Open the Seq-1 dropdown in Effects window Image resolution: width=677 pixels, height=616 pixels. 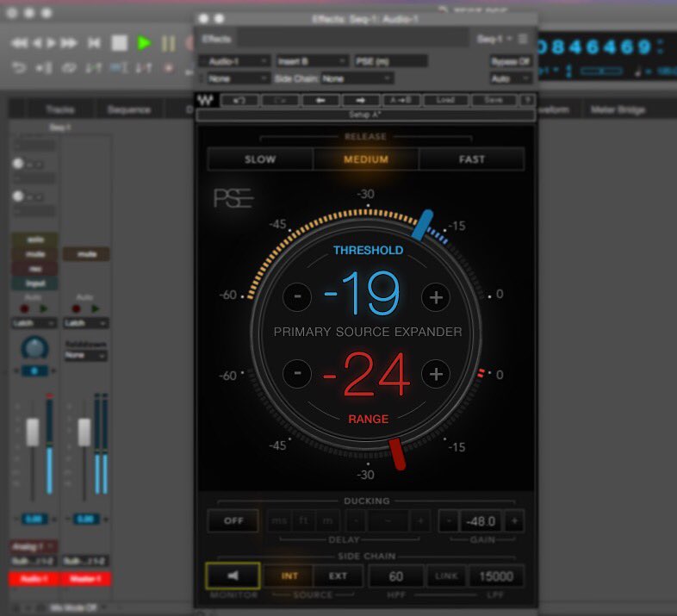(x=494, y=39)
